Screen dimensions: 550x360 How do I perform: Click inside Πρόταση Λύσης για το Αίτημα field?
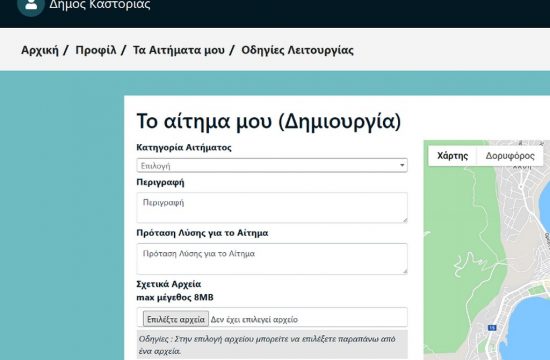point(272,259)
